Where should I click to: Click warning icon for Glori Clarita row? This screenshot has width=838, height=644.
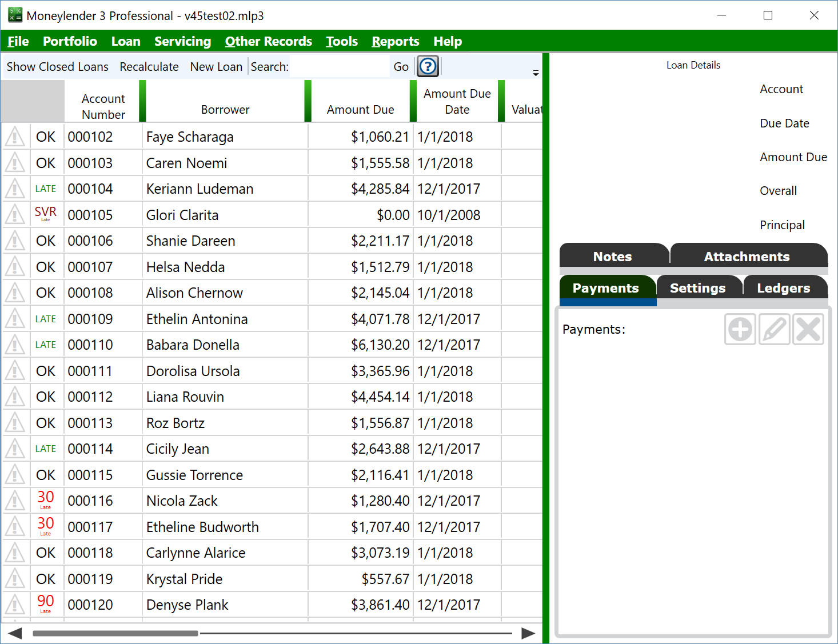coord(15,215)
